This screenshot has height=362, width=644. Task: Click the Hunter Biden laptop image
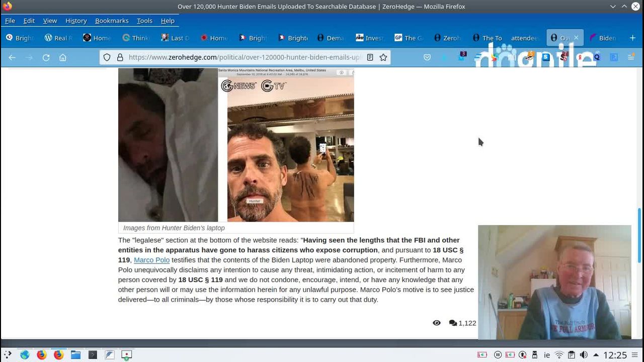click(x=236, y=145)
